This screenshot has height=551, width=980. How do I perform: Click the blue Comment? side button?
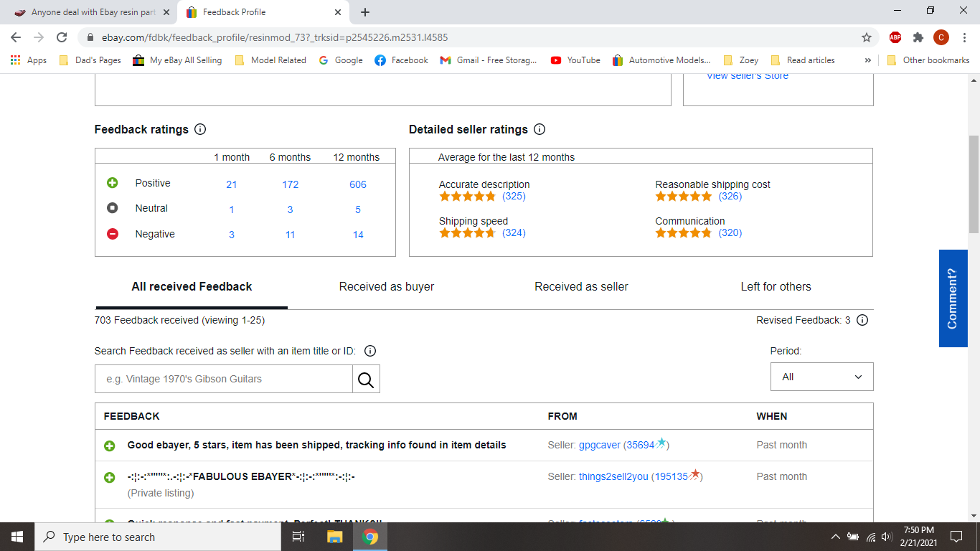coord(953,298)
